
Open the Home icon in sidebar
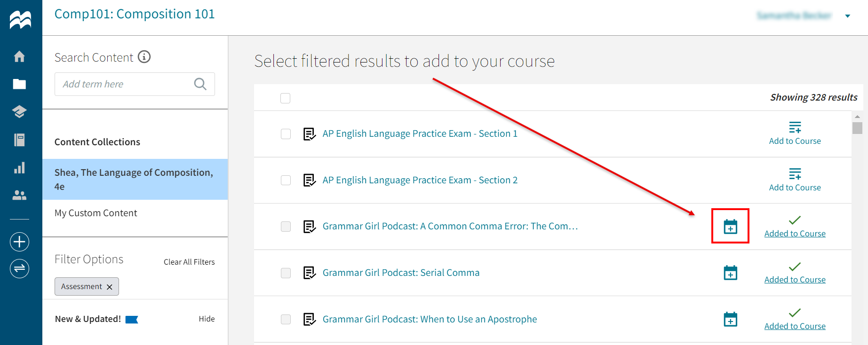(x=19, y=56)
